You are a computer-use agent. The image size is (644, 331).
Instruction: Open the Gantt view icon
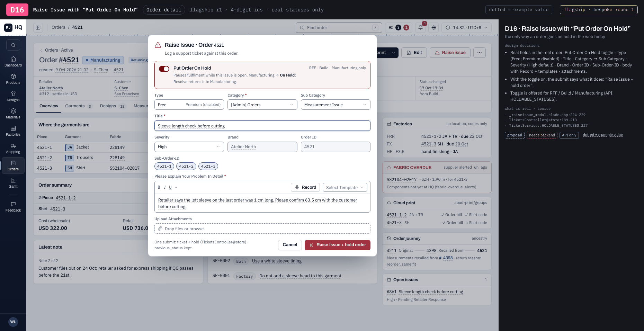(13, 182)
